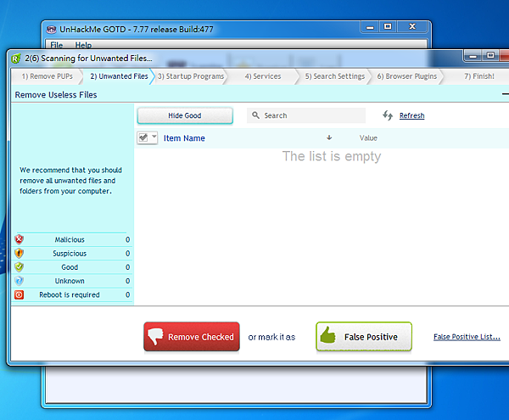The height and width of the screenshot is (420, 509).
Task: Click the red Reboot is required icon
Action: click(20, 294)
